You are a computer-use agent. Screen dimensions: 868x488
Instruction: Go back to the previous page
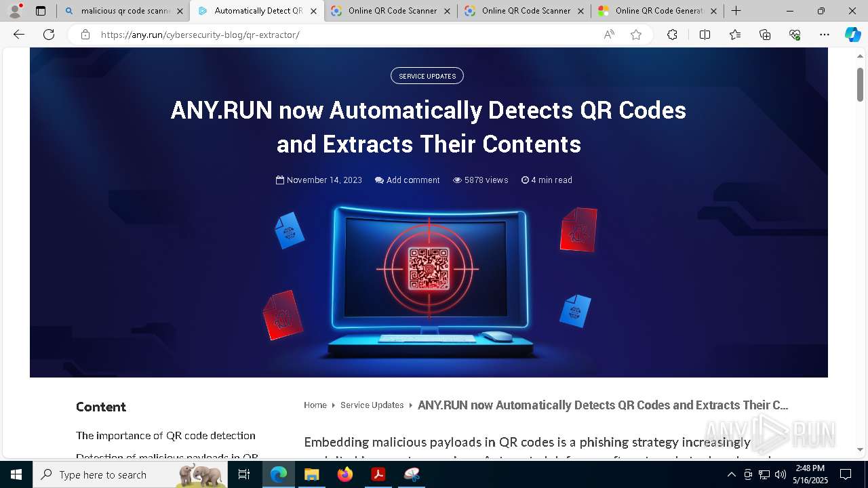pyautogui.click(x=19, y=35)
